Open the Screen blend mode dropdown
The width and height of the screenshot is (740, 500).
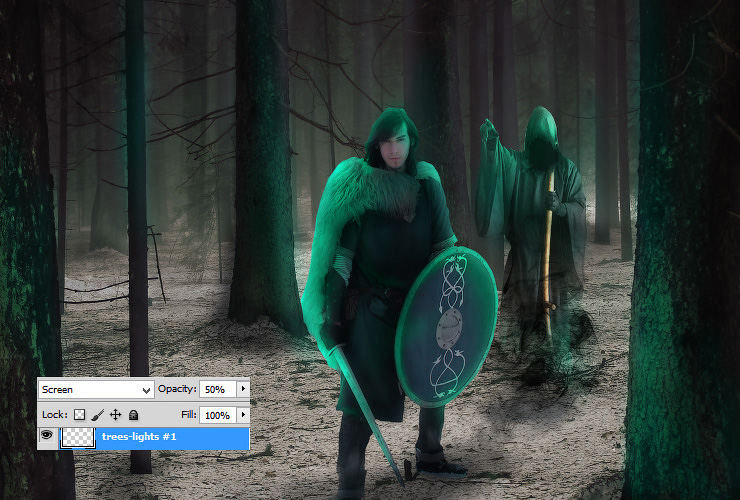[96, 390]
